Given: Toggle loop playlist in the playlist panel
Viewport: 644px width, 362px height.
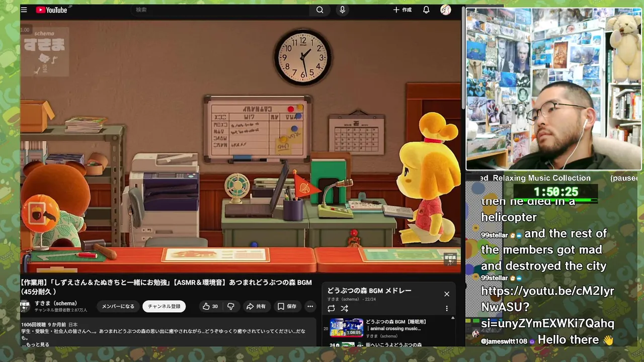Looking at the screenshot, I should pyautogui.click(x=331, y=308).
